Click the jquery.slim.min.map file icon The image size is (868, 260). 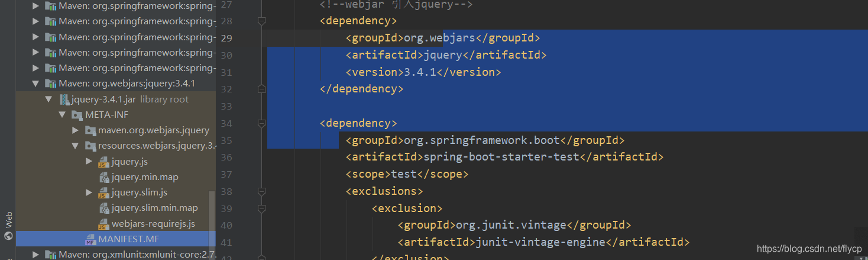104,208
